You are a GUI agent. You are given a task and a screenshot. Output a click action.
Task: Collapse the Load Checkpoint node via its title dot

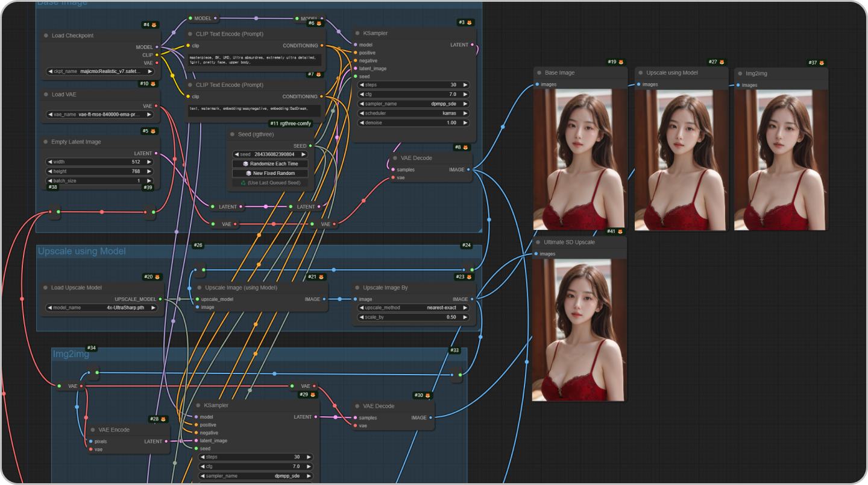coord(46,36)
